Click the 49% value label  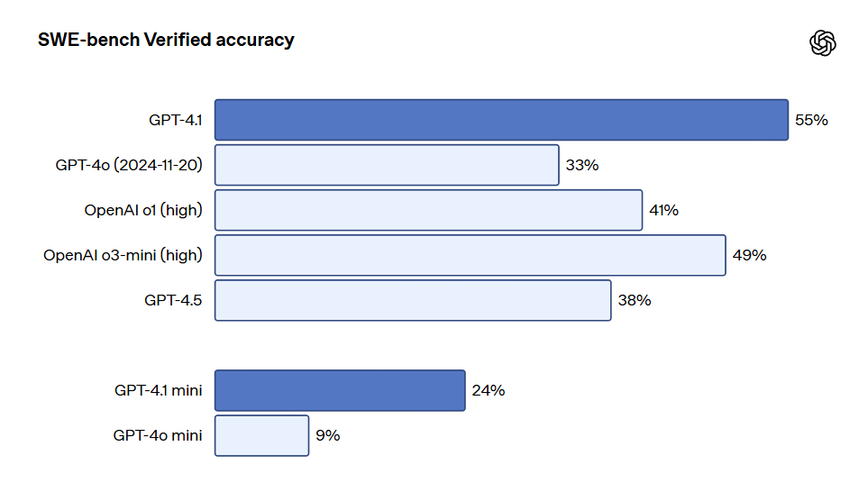(x=750, y=255)
